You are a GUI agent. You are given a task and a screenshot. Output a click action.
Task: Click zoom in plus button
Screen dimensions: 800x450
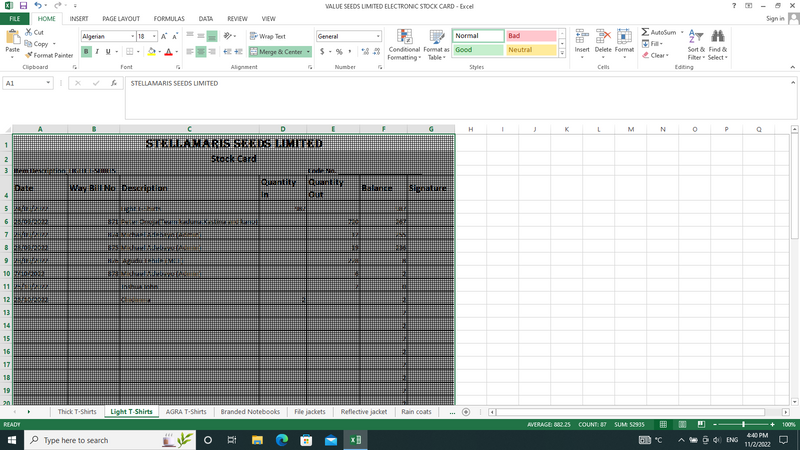pos(772,424)
